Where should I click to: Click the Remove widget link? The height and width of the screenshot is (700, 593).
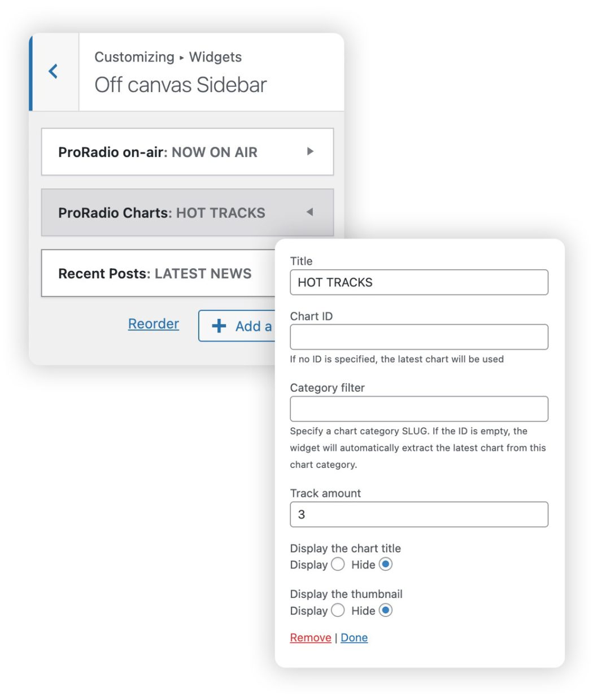point(311,638)
